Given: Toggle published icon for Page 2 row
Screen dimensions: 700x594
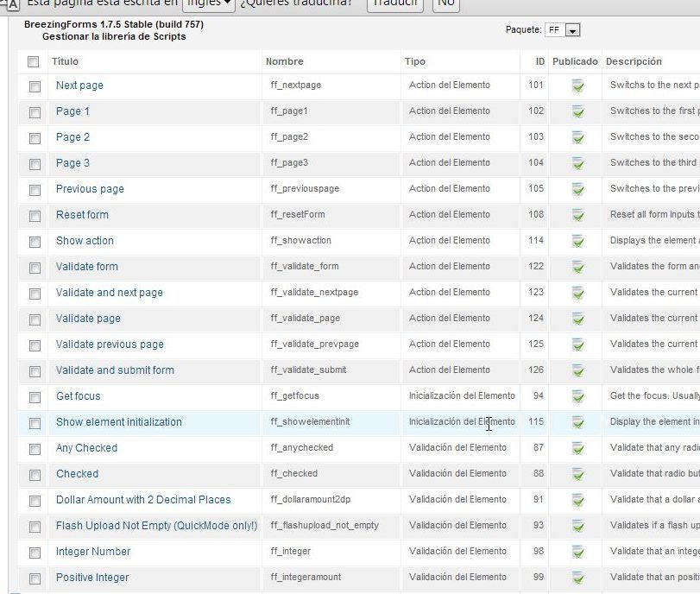Looking at the screenshot, I should pyautogui.click(x=577, y=137).
